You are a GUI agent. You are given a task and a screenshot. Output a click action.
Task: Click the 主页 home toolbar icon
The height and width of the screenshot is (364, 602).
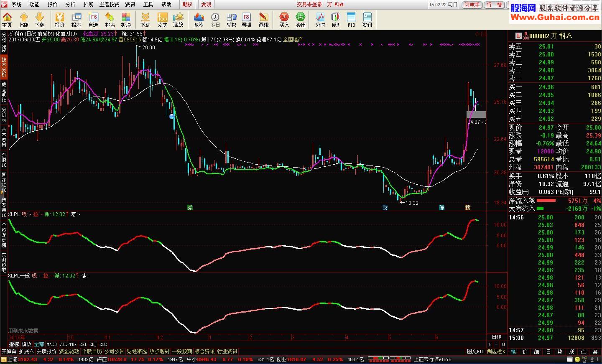click(x=7, y=20)
